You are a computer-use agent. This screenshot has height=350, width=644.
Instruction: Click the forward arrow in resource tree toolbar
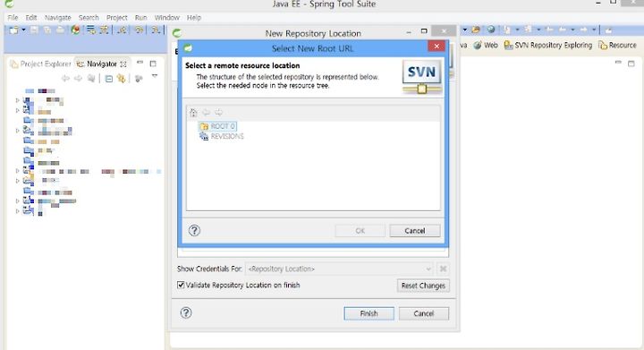point(219,112)
